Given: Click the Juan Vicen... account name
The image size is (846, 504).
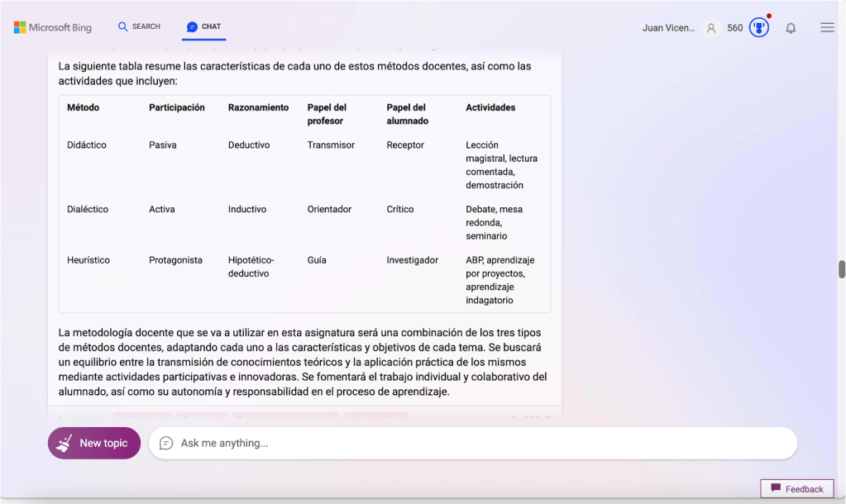Looking at the screenshot, I should pyautogui.click(x=668, y=28).
